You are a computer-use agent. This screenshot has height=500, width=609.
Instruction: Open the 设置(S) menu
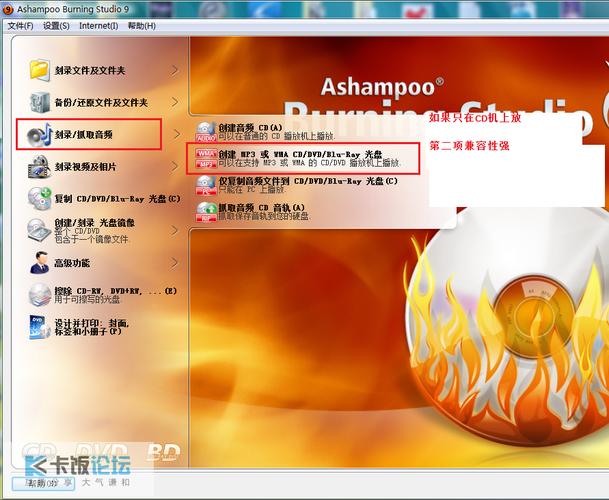tap(56, 26)
